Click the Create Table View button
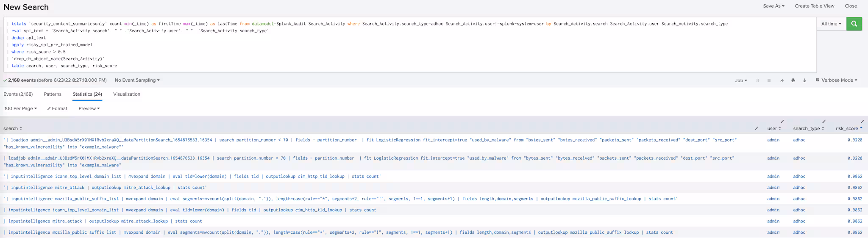The width and height of the screenshot is (868, 238). [x=814, y=6]
